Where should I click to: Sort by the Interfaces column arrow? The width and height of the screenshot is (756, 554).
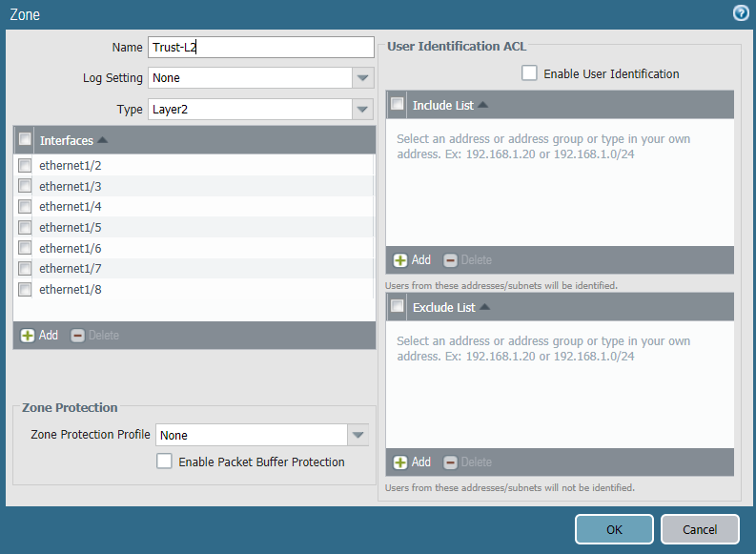click(102, 140)
